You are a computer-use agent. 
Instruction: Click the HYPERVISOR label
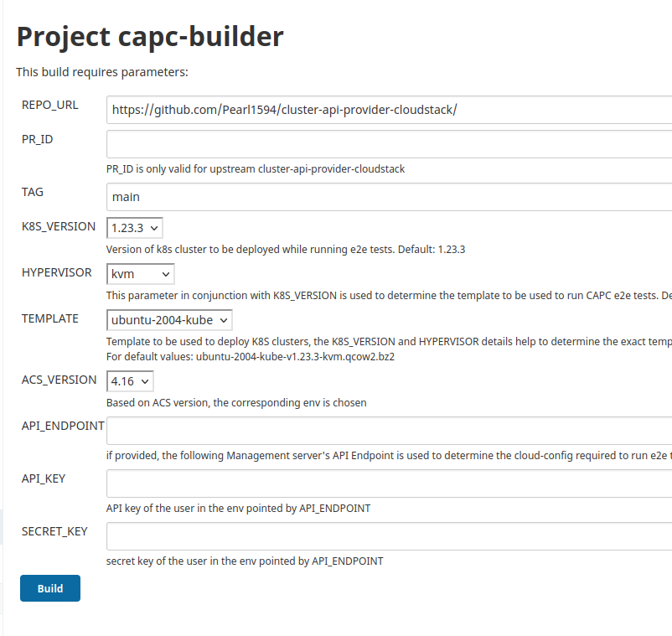coord(57,272)
